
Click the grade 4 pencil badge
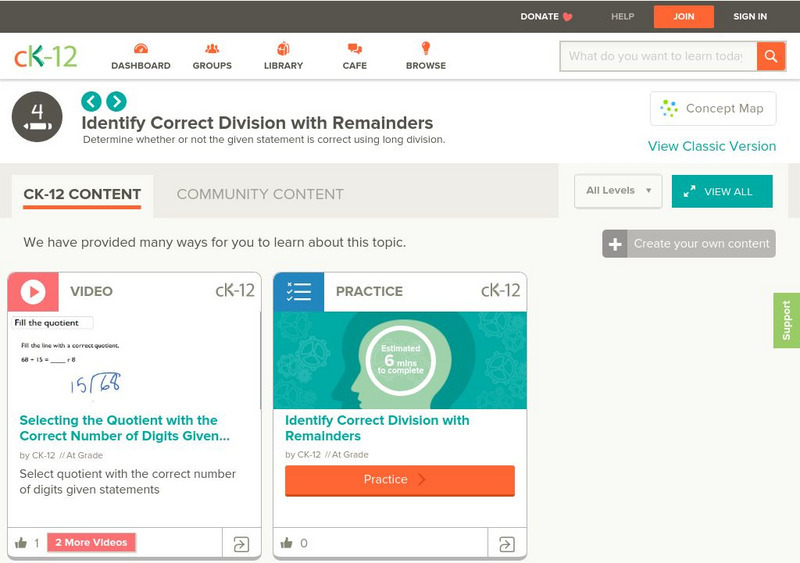click(x=37, y=116)
